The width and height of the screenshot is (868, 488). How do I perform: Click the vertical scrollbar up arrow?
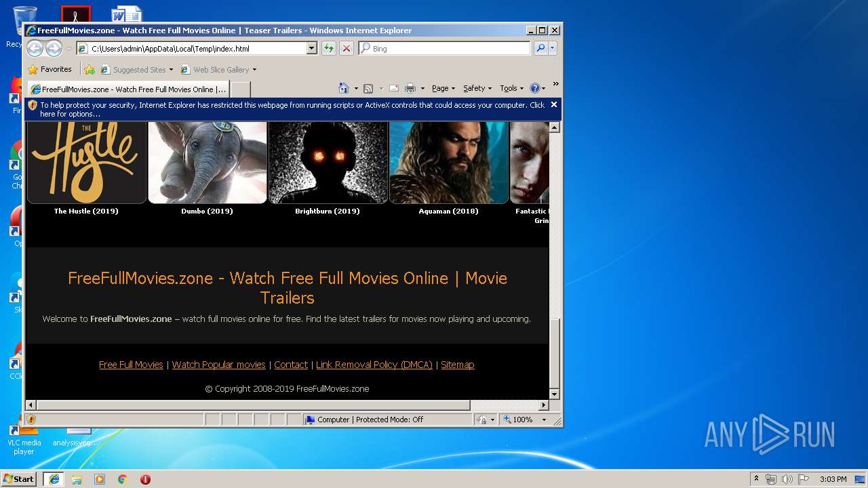point(554,127)
